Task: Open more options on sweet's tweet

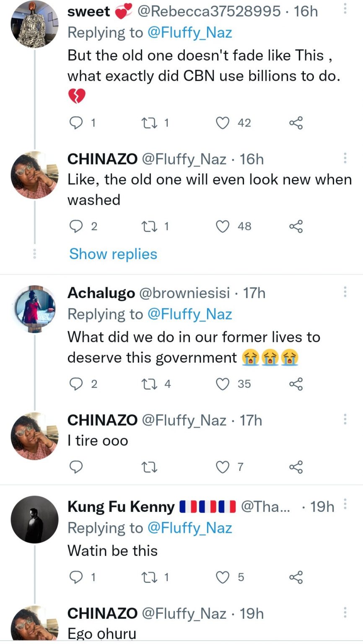Action: coord(345,8)
